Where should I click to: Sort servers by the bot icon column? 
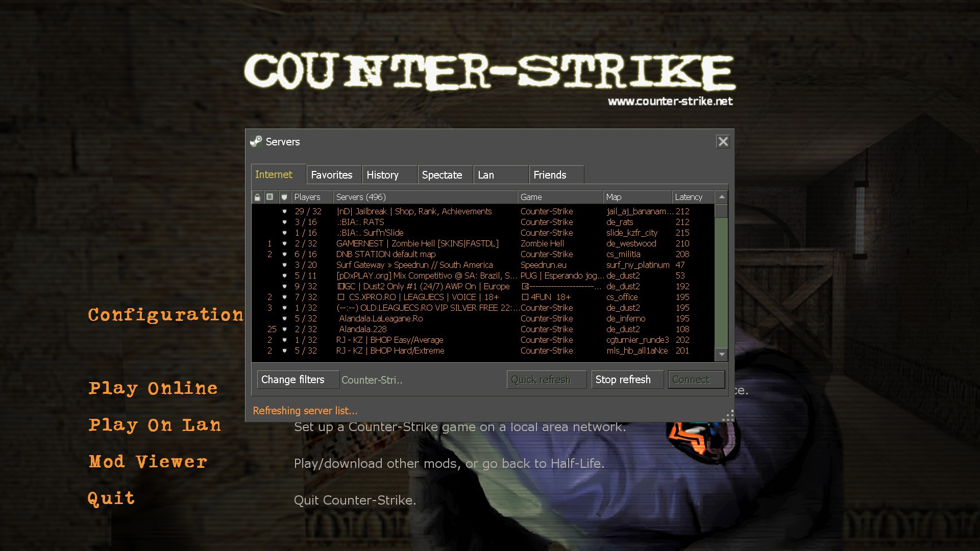[x=268, y=197]
